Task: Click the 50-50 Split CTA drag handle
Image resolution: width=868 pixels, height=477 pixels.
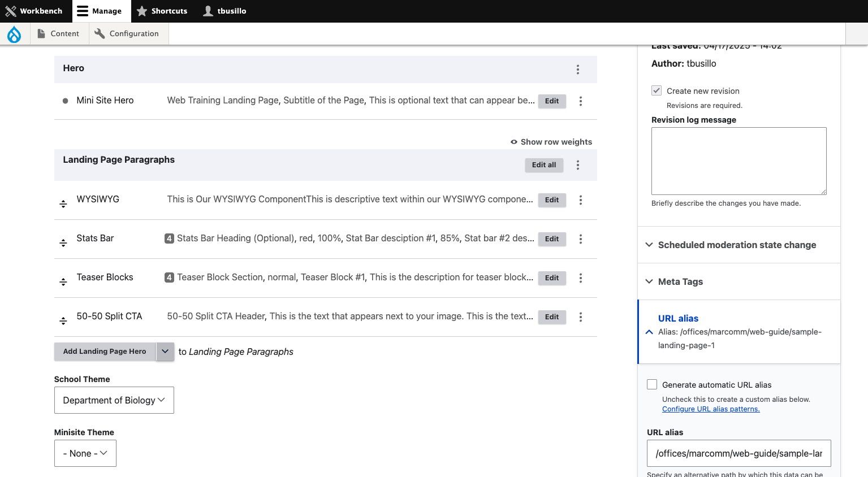Action: pyautogui.click(x=63, y=321)
